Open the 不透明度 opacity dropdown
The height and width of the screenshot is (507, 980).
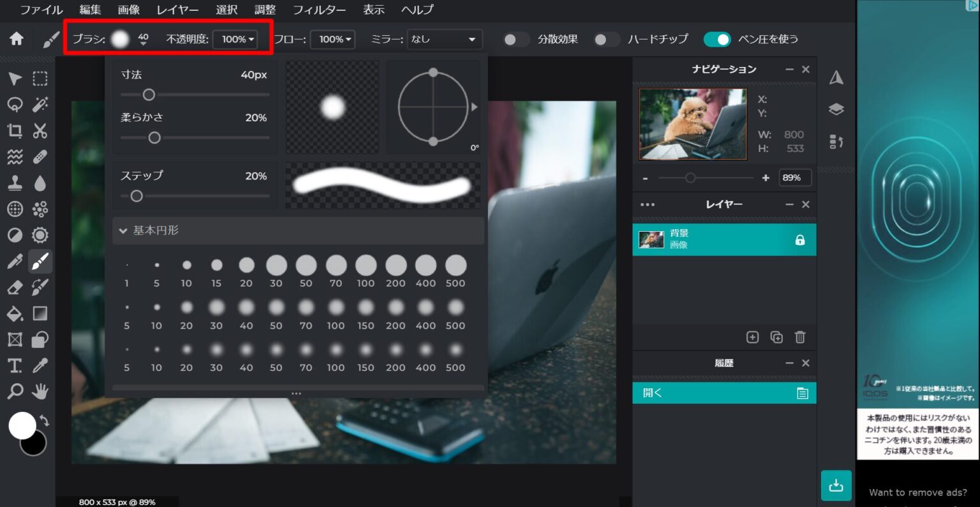pyautogui.click(x=235, y=39)
